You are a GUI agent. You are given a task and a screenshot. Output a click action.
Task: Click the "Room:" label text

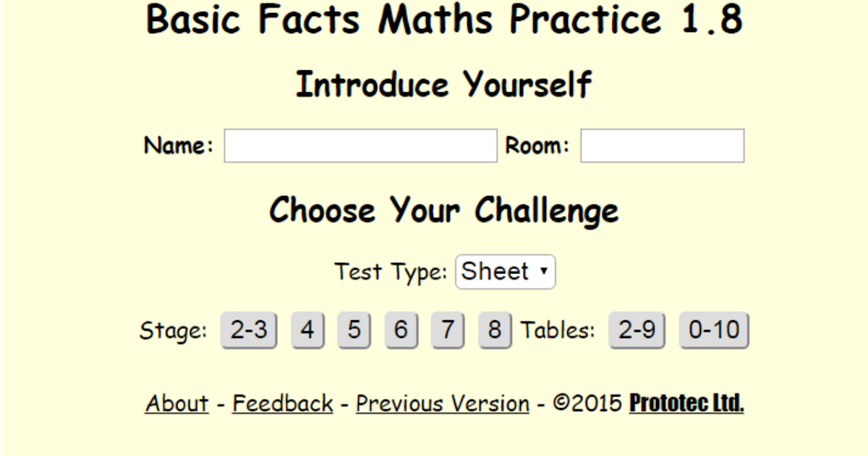pyautogui.click(x=537, y=145)
